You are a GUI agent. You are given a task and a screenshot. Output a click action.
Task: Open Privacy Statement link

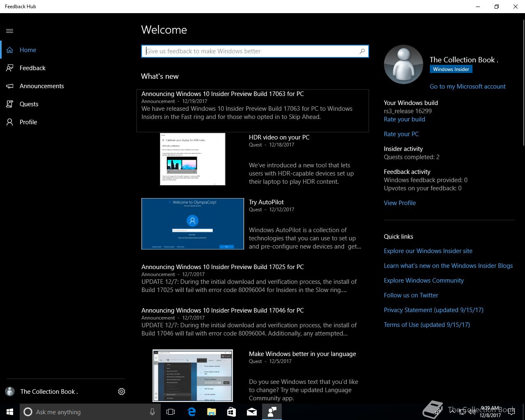click(434, 310)
